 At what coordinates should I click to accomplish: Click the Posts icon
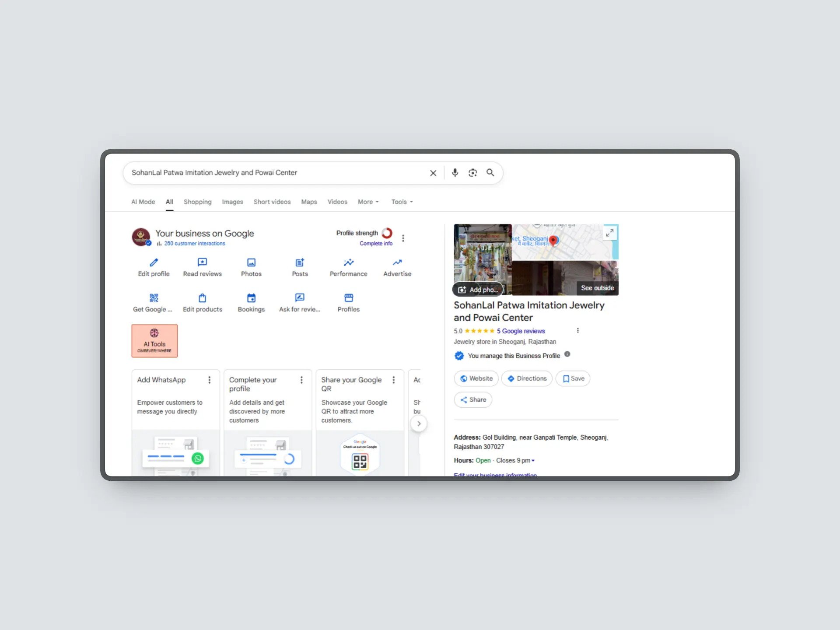tap(300, 262)
